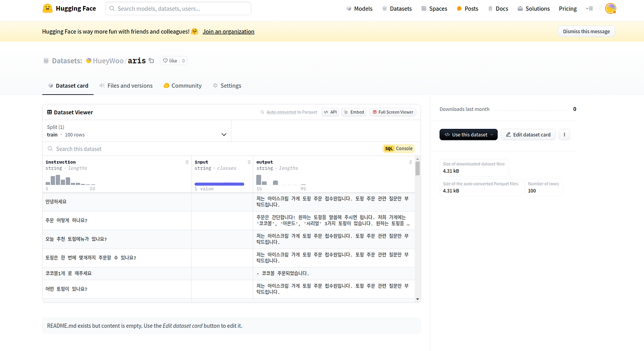
Task: Sort the instruction column
Action: (x=187, y=162)
